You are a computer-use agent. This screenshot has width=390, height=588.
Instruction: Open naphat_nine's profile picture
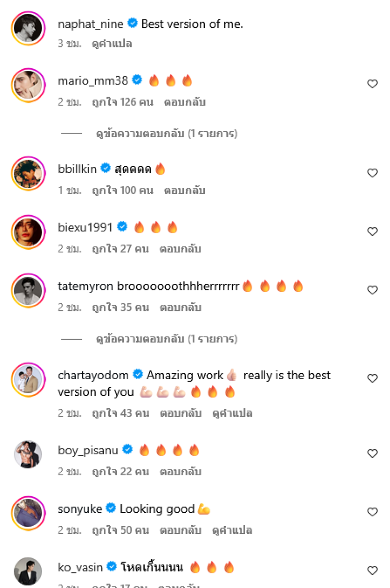(28, 28)
